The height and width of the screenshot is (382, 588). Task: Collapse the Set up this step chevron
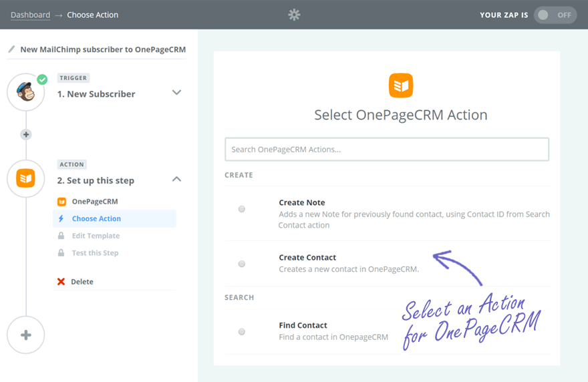[176, 179]
